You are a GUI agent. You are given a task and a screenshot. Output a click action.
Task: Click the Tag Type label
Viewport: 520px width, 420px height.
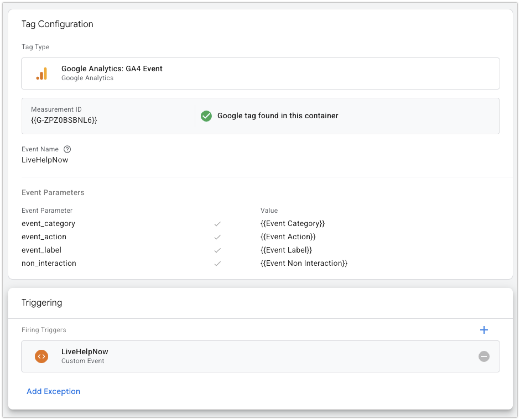35,47
